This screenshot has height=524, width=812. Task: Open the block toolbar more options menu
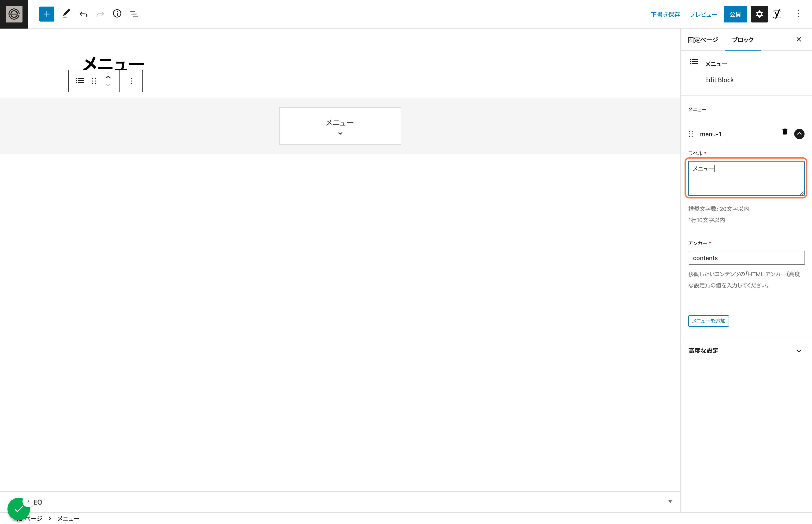(x=131, y=81)
